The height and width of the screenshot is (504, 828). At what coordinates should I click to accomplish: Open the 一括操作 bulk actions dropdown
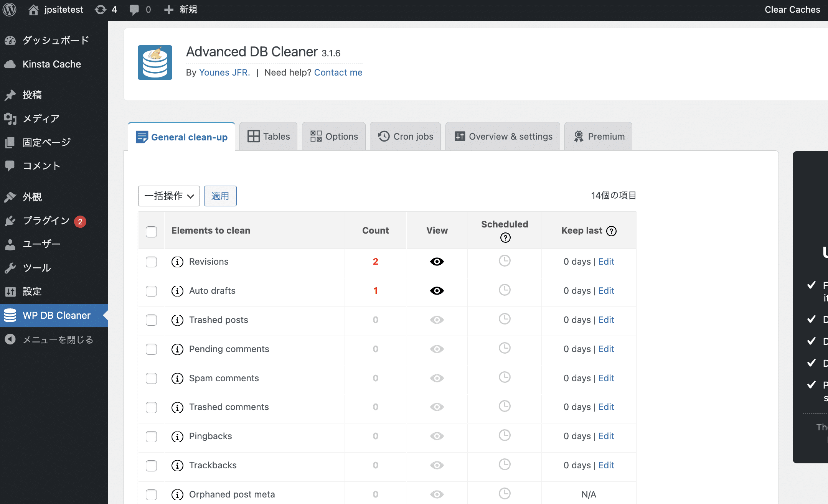pos(169,196)
